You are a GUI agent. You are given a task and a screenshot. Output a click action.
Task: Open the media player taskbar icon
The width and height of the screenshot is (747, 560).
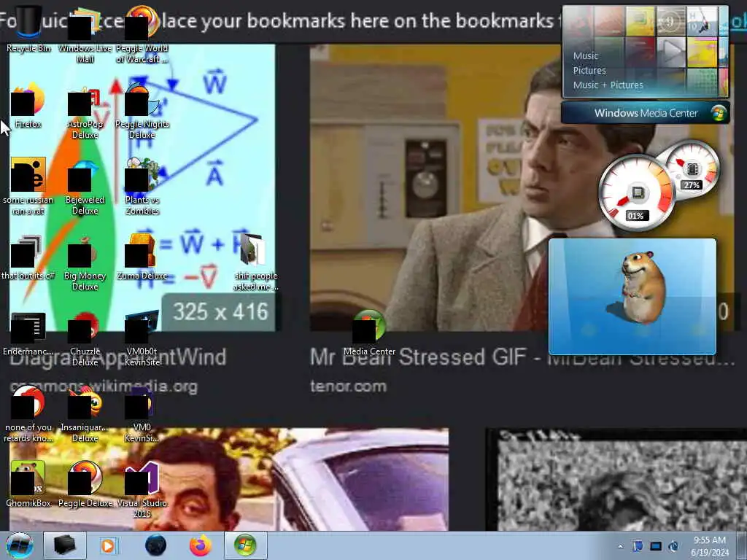108,545
